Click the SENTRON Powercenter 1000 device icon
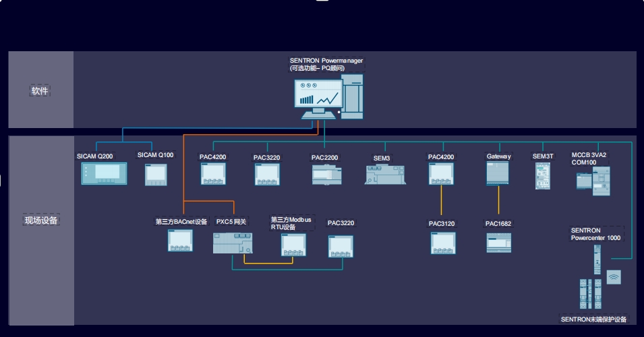 click(x=597, y=259)
